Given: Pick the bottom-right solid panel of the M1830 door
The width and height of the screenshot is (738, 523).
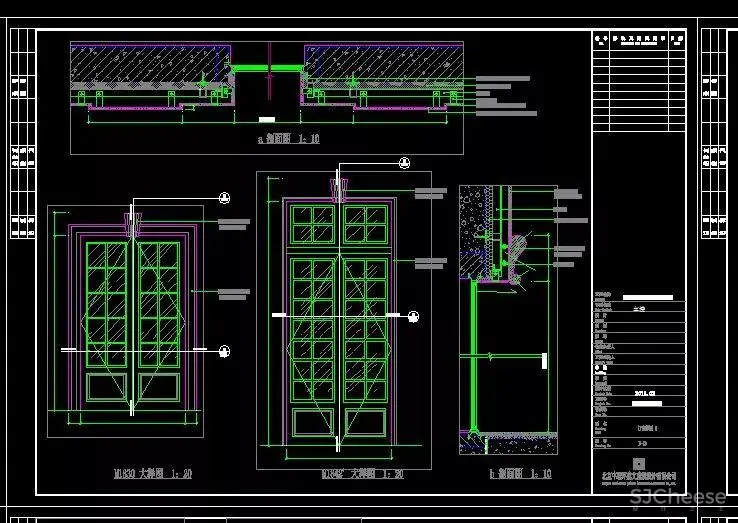Looking at the screenshot, I should pos(156,387).
